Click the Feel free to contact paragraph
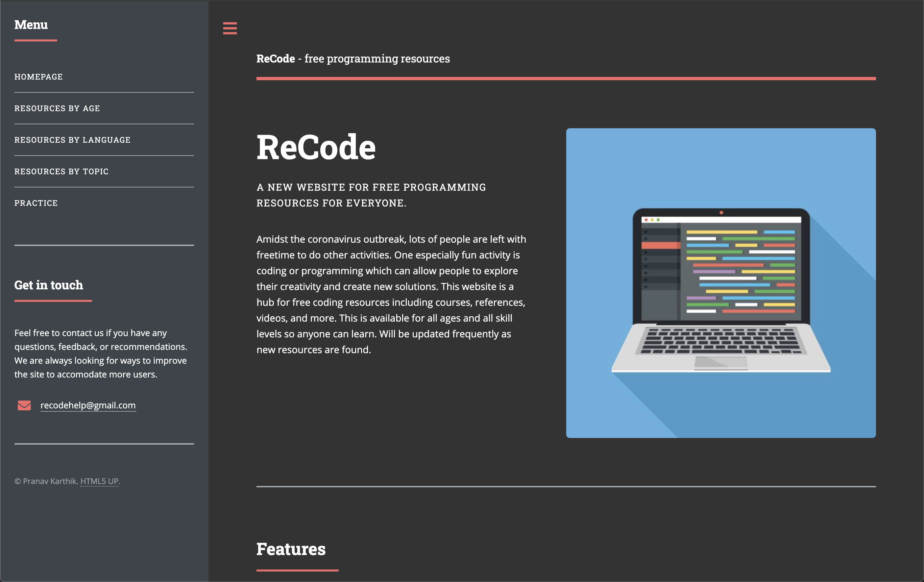 [x=101, y=353]
